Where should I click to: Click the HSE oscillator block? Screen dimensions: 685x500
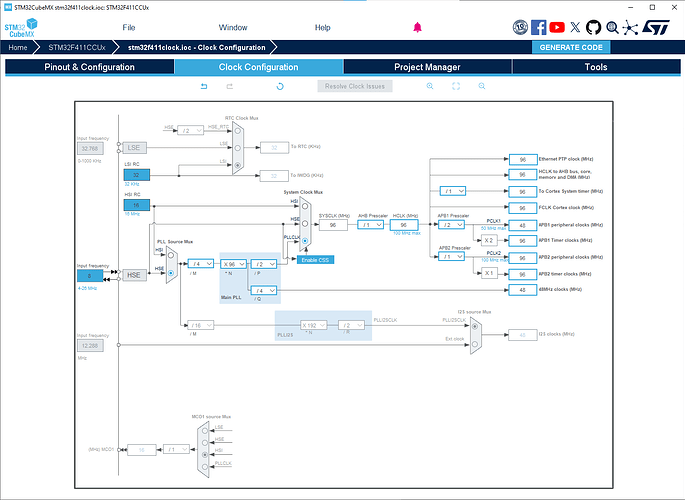134,275
